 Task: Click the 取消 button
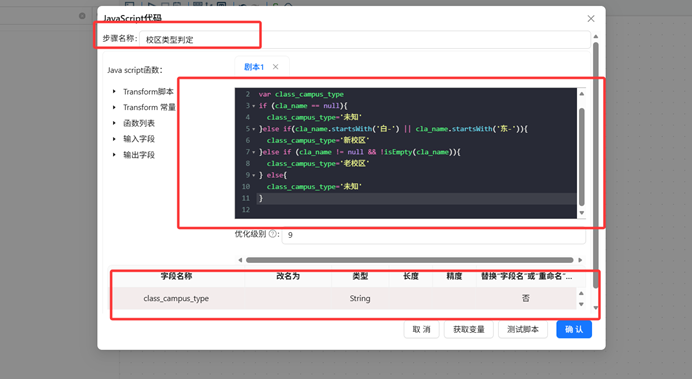tap(421, 330)
